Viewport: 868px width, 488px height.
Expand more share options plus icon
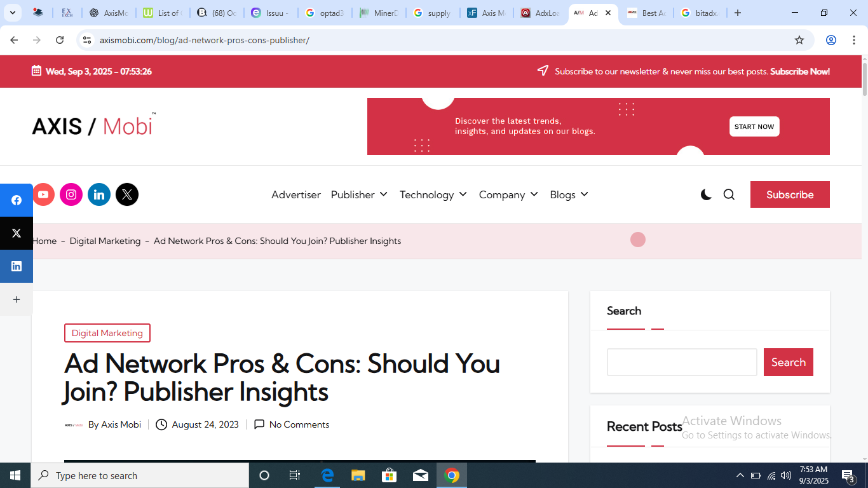click(x=17, y=299)
